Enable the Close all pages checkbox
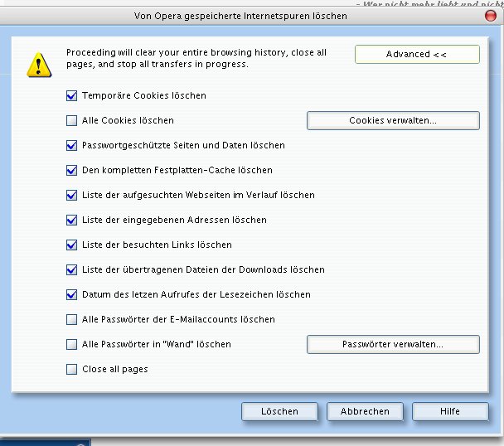The height and width of the screenshot is (446, 504). point(71,369)
